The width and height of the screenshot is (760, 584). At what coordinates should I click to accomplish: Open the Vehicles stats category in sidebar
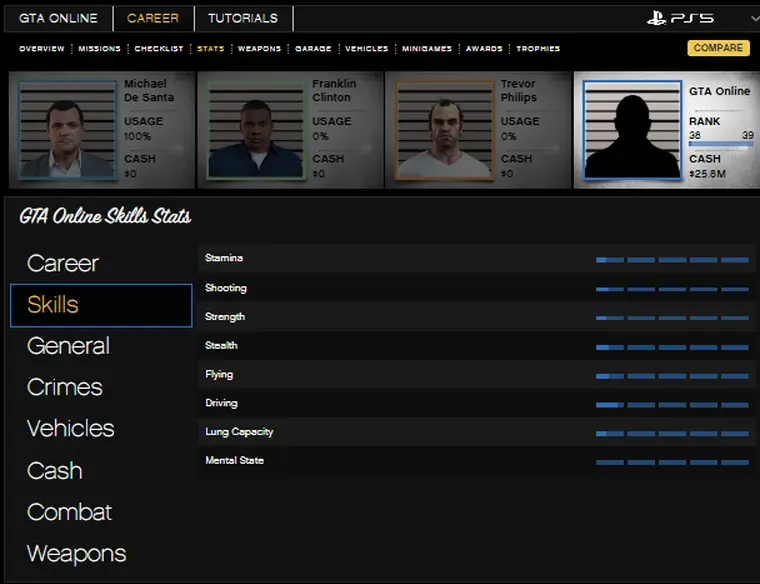(70, 428)
